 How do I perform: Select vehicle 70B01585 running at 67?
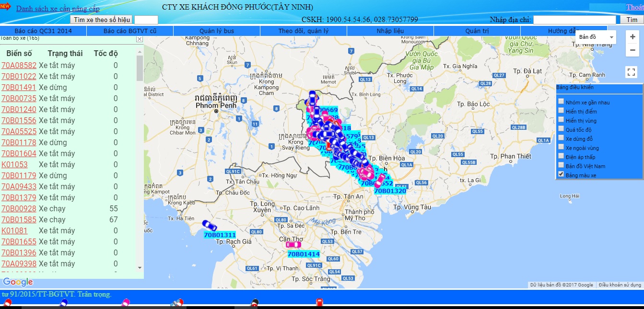(x=19, y=219)
